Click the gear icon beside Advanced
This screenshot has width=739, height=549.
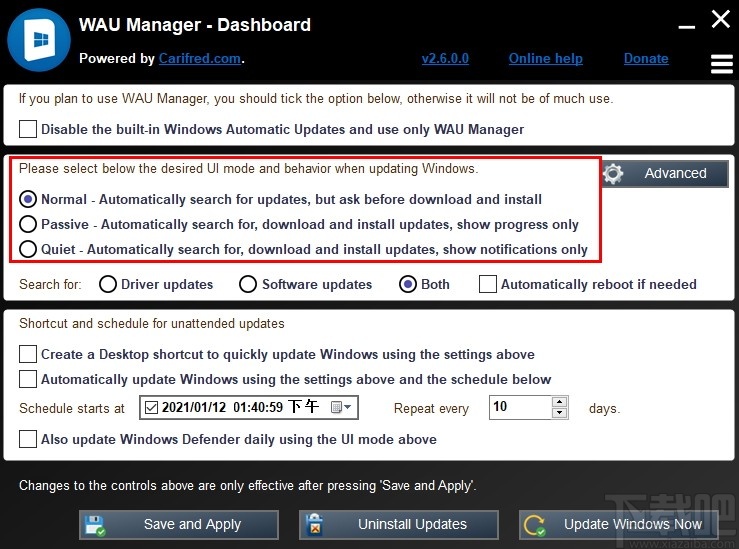click(x=613, y=174)
